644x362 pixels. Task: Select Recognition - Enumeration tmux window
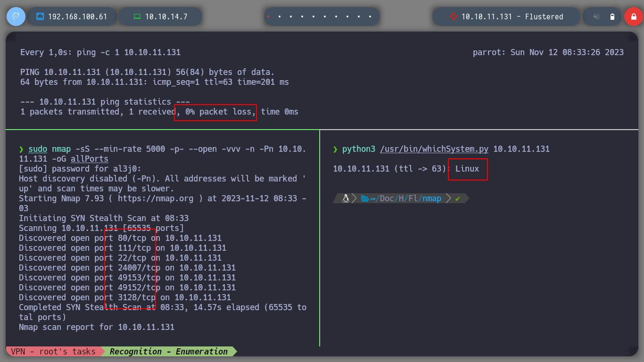coord(169,352)
